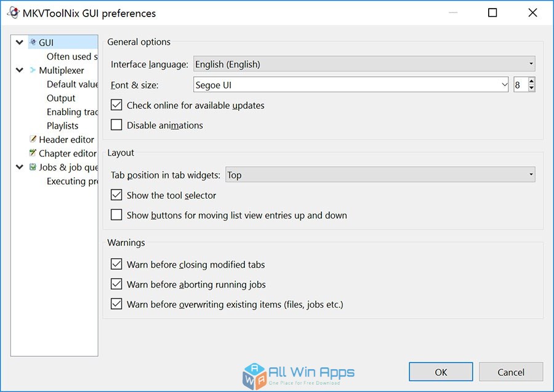Uncheck Show the tool selector
Viewport: 554px width, 392px height.
click(116, 195)
